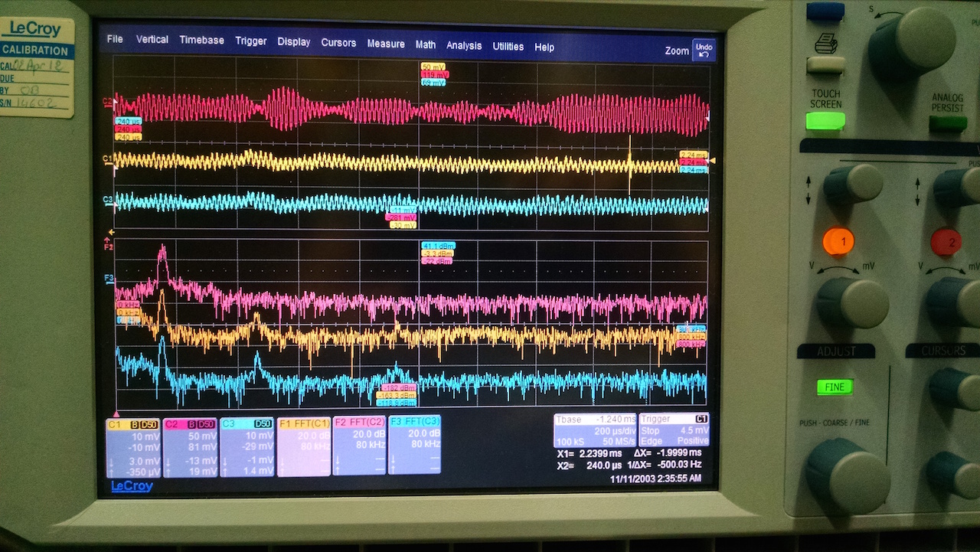980x552 pixels.
Task: Open the Measure menu
Action: point(386,44)
